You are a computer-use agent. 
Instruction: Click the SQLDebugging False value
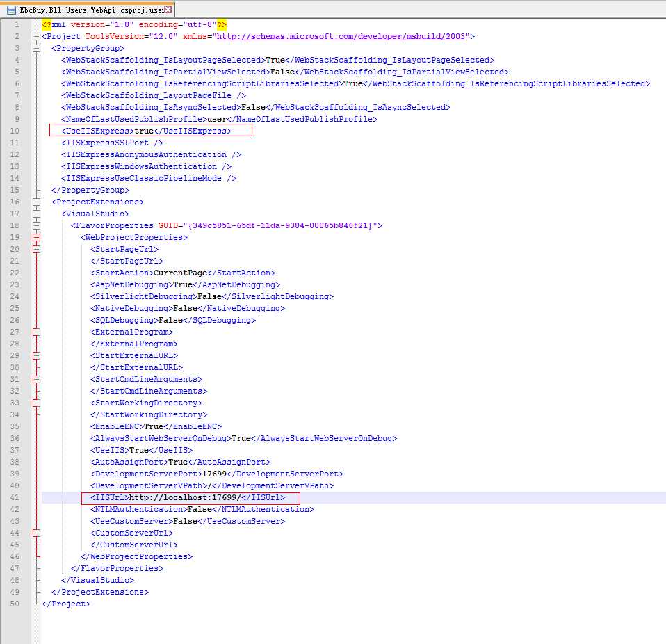tap(170, 321)
